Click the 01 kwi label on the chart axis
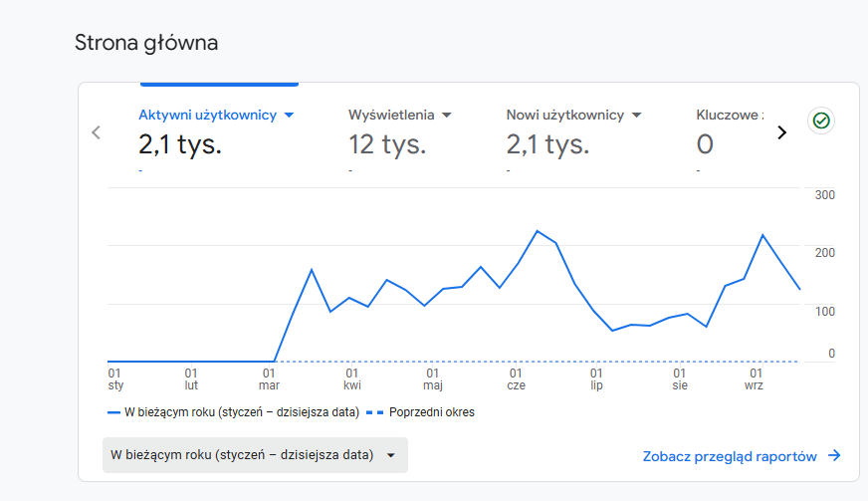This screenshot has width=868, height=501. tap(352, 378)
